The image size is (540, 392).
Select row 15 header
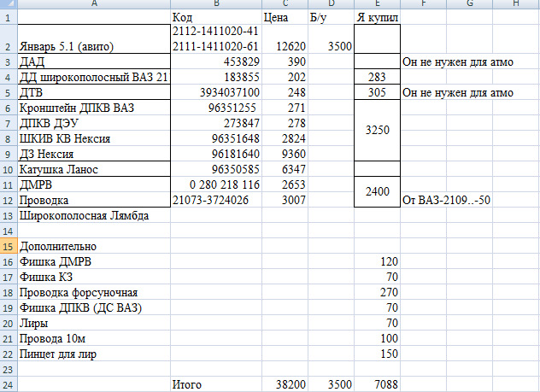(9, 246)
